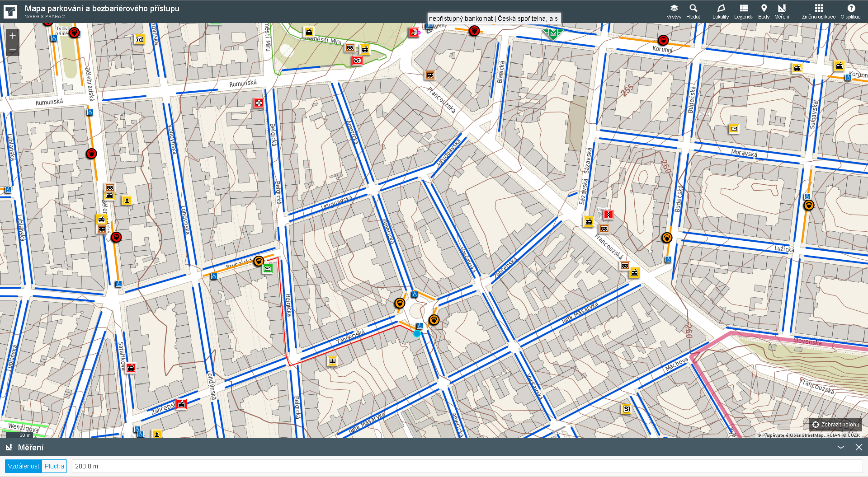This screenshot has width=868, height=477.
Task: Open the O aplikaci help
Action: pos(851,11)
